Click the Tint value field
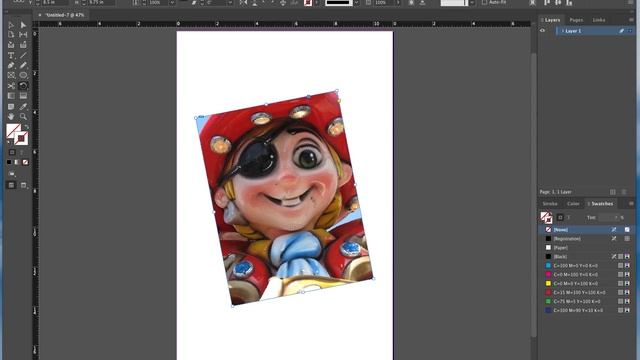The image size is (640, 360). click(609, 218)
